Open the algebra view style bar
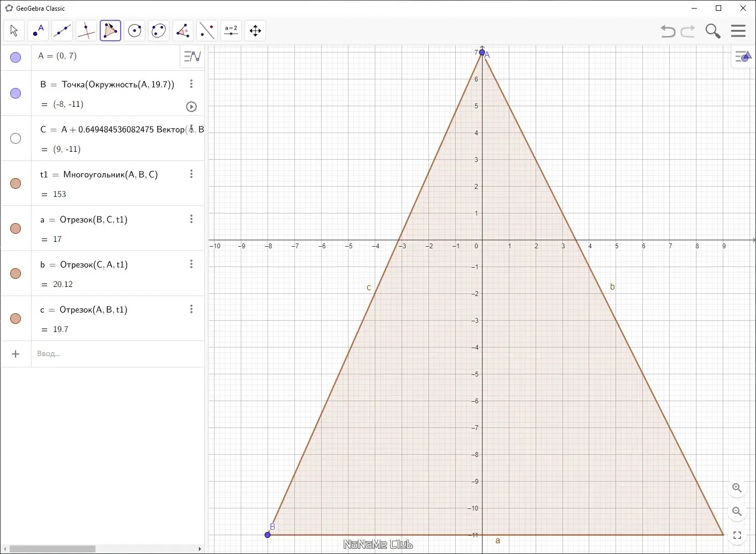 pyautogui.click(x=192, y=56)
